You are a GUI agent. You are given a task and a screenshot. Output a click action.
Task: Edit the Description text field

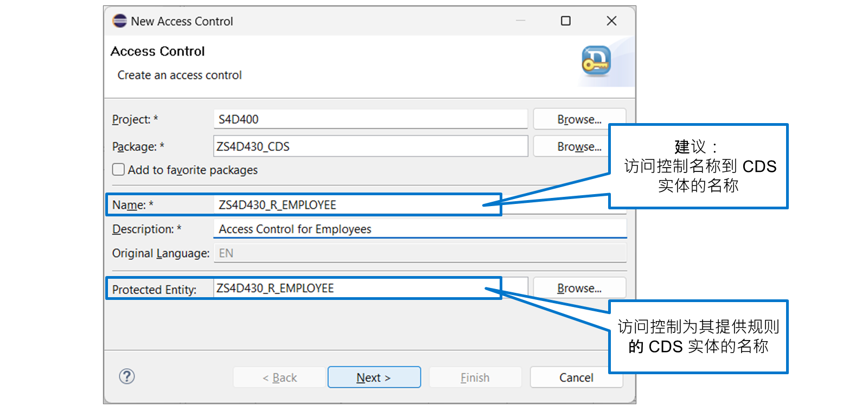[420, 229]
